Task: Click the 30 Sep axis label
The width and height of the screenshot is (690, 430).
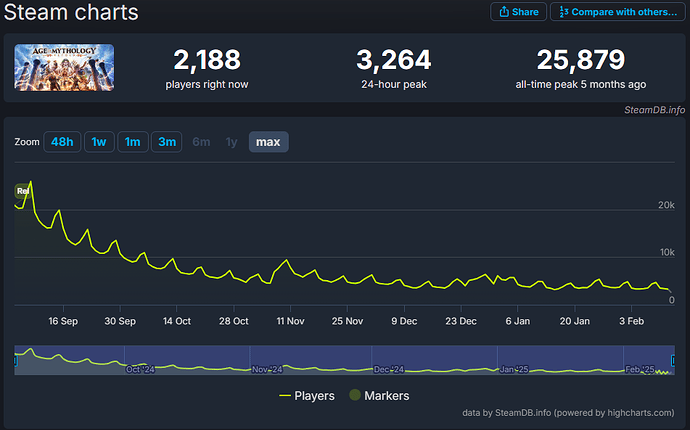Action: pos(120,321)
